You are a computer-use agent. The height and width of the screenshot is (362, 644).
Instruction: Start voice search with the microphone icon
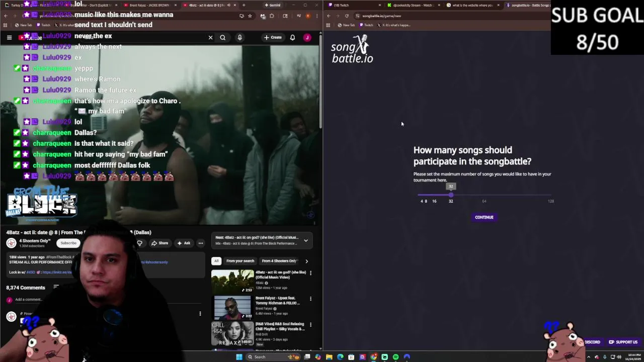pyautogui.click(x=239, y=37)
